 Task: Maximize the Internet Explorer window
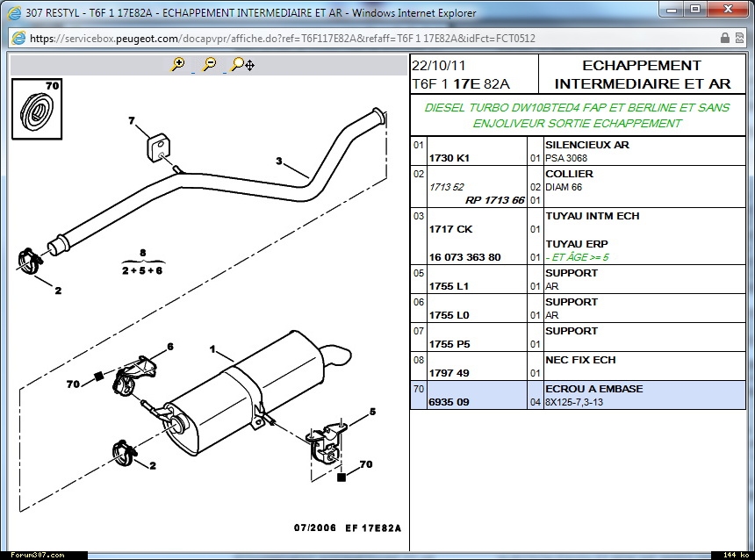[694, 11]
